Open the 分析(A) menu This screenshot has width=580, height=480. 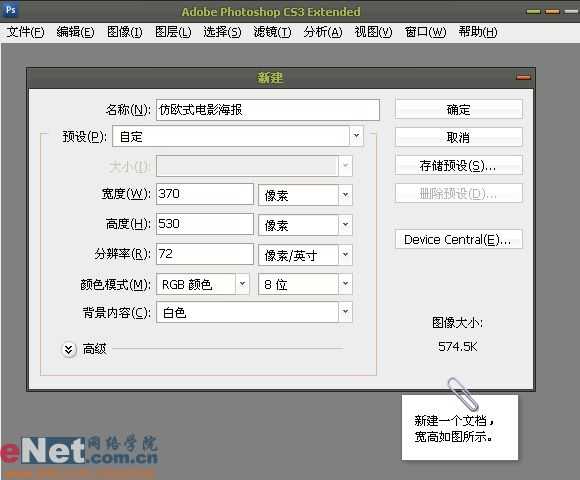[x=323, y=32]
